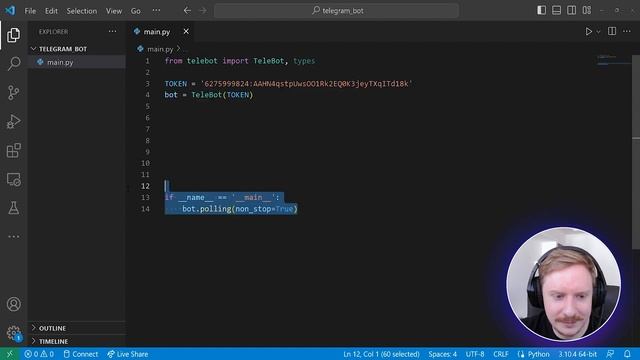Close the main.py tab
Viewport: 640px width, 360px height.
(186, 31)
